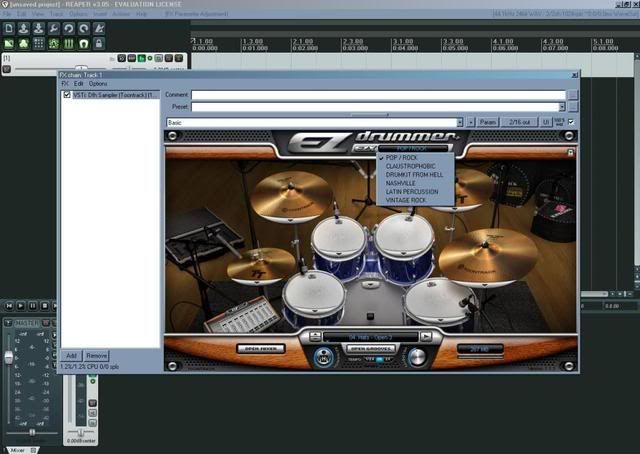640x454 pixels.
Task: Click the Redo toolbar icon
Action: (x=84, y=28)
